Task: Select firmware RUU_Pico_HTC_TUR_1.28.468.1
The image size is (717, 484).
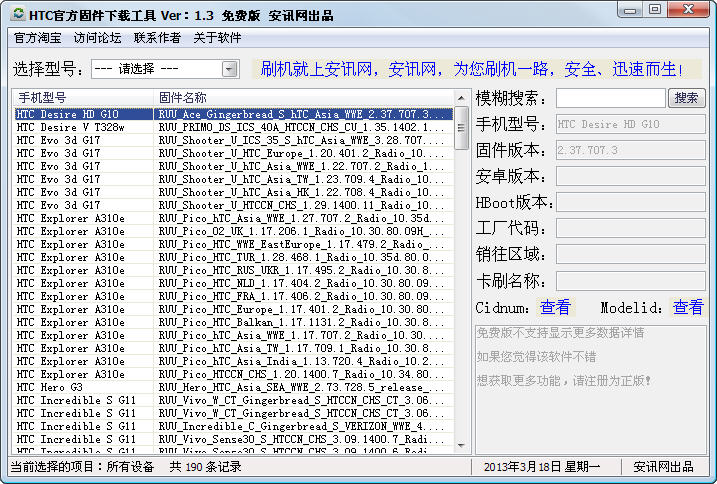Action: coord(234,257)
